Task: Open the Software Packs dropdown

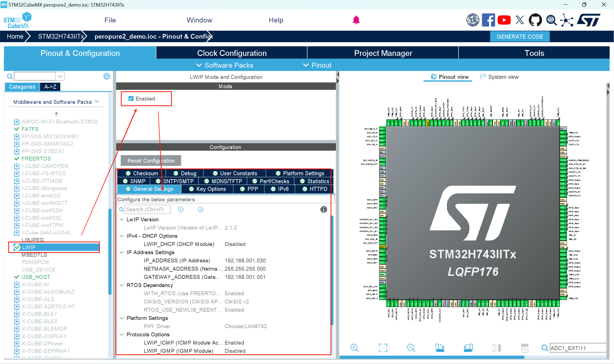Action: click(x=225, y=65)
